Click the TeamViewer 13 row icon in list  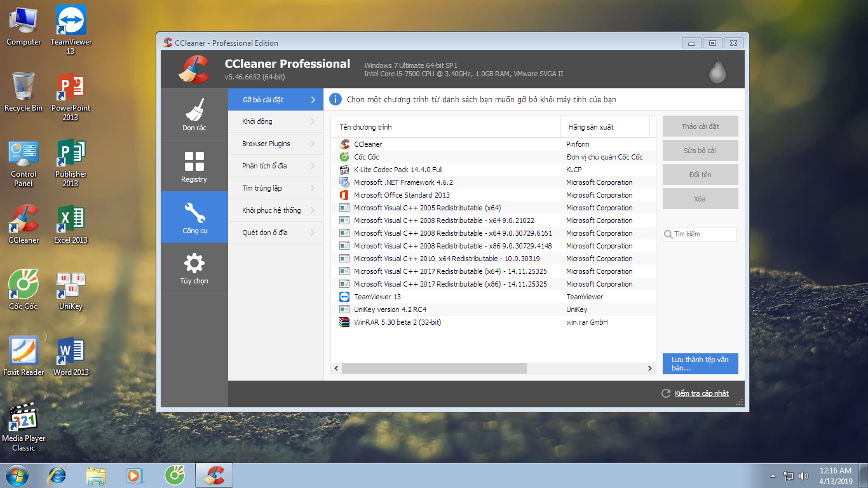tap(344, 297)
